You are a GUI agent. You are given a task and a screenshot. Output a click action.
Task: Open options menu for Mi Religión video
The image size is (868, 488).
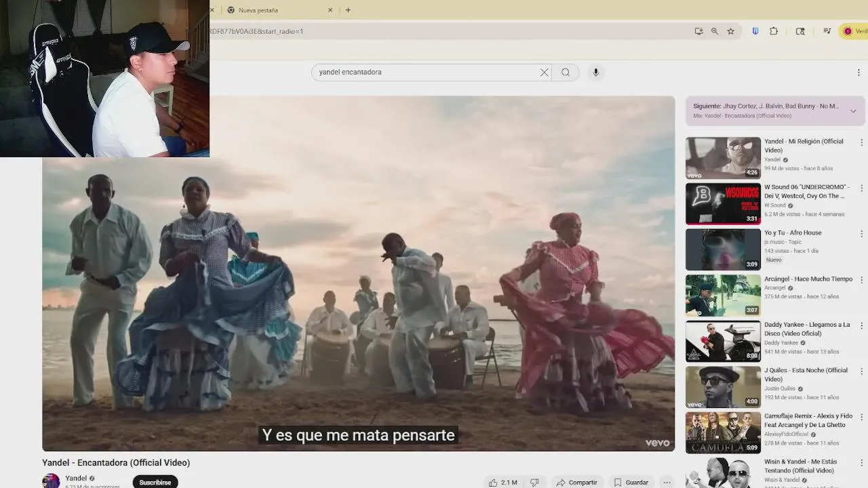862,142
